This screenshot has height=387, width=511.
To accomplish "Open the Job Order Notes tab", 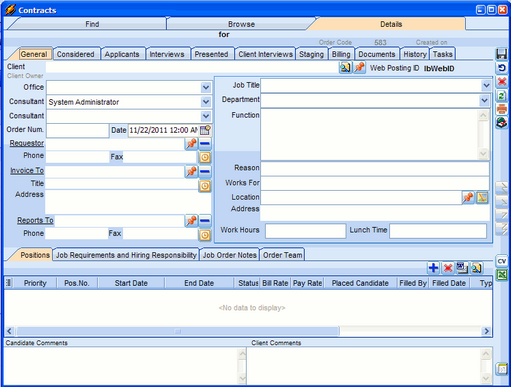I will tap(230, 255).
